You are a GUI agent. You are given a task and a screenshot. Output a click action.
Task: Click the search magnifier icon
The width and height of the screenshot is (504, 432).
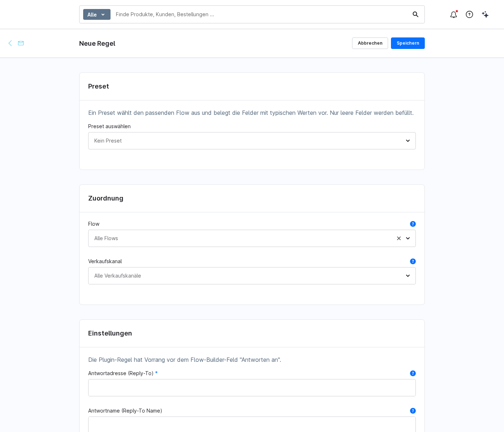coord(415,14)
